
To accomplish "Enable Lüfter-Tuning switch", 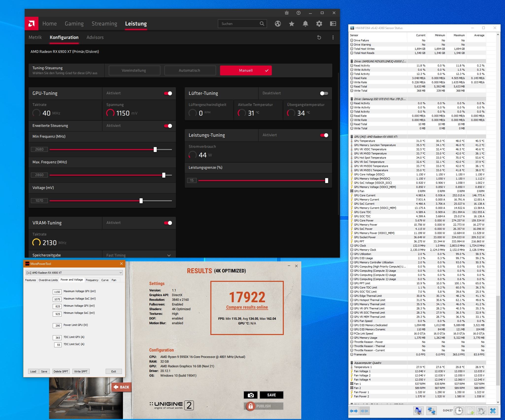I will click(324, 93).
